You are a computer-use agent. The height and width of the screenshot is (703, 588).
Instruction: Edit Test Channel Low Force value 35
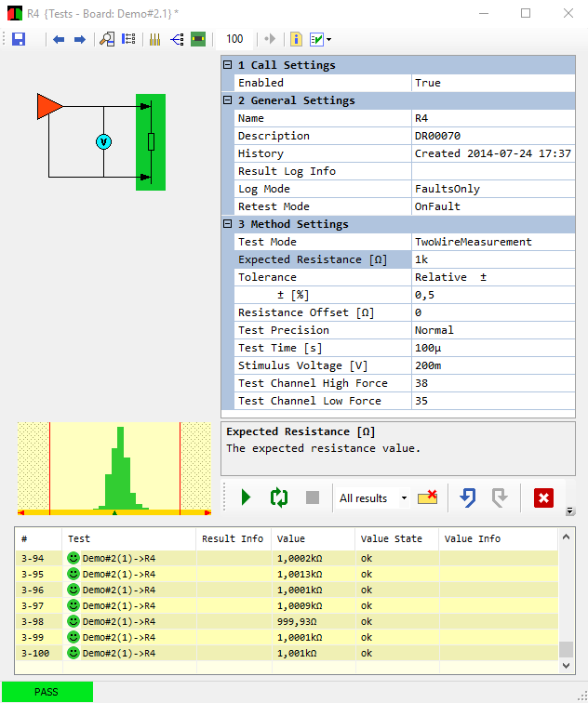[493, 401]
